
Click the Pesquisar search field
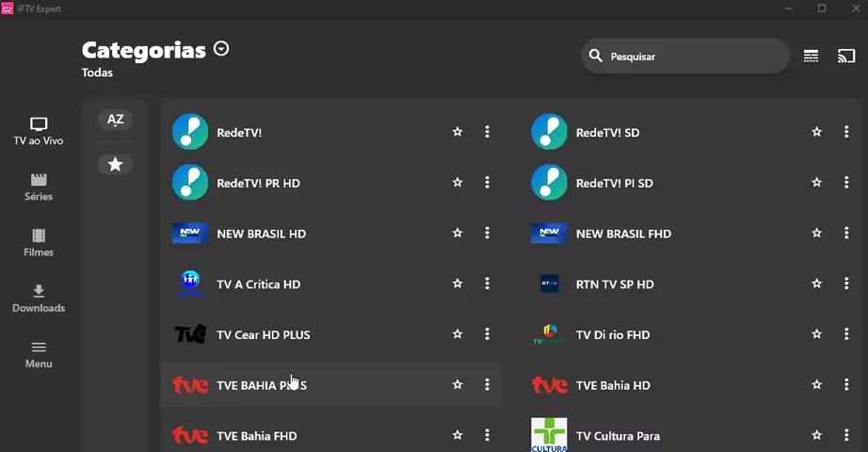(692, 56)
